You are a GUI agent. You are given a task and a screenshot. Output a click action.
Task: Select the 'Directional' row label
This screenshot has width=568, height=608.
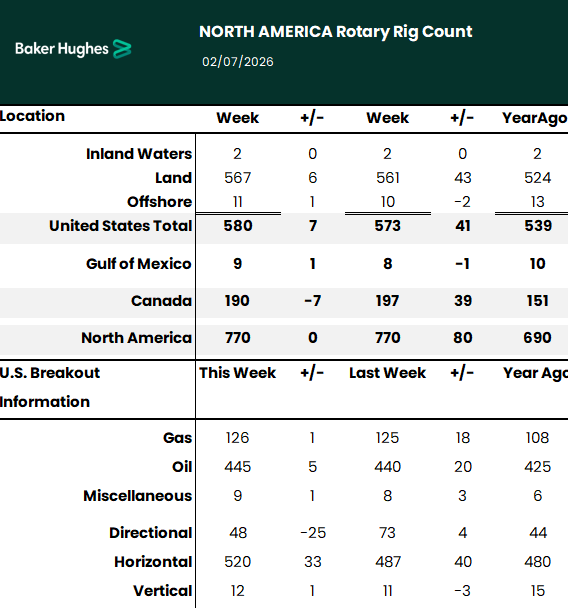click(150, 533)
